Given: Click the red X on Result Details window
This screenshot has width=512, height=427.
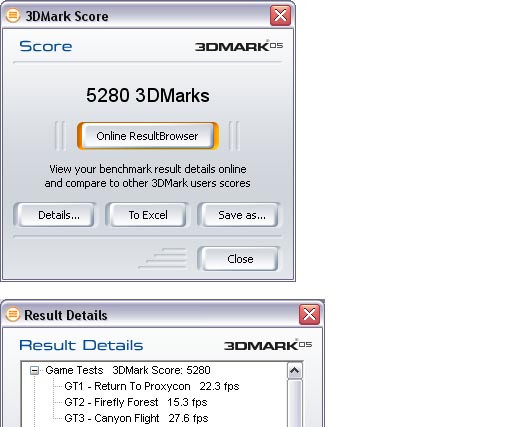Looking at the screenshot, I should pos(309,314).
